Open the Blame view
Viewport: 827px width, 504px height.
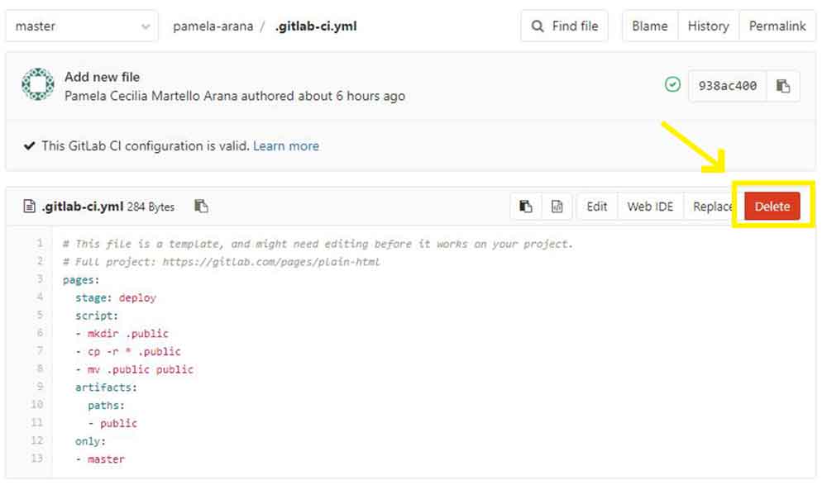coord(649,26)
